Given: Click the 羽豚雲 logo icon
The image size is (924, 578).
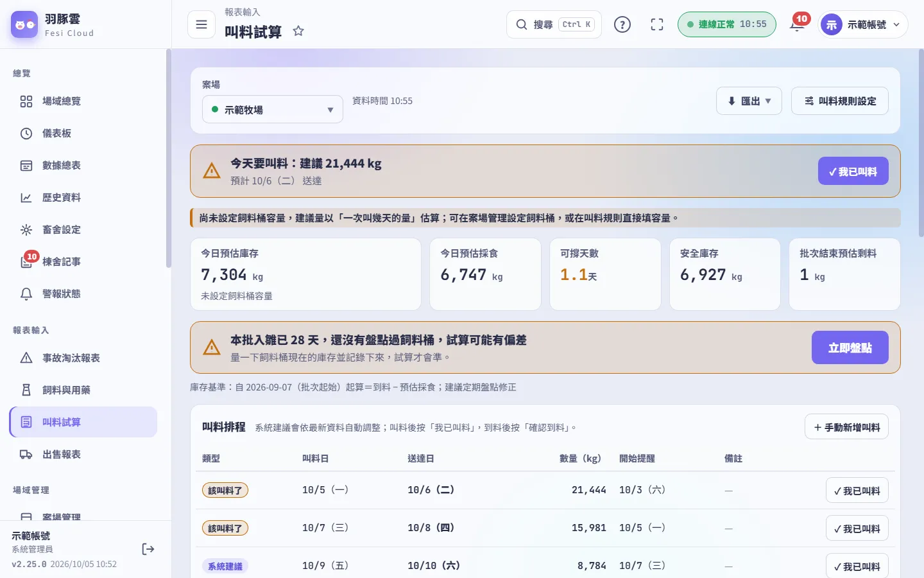Looking at the screenshot, I should coord(24,24).
